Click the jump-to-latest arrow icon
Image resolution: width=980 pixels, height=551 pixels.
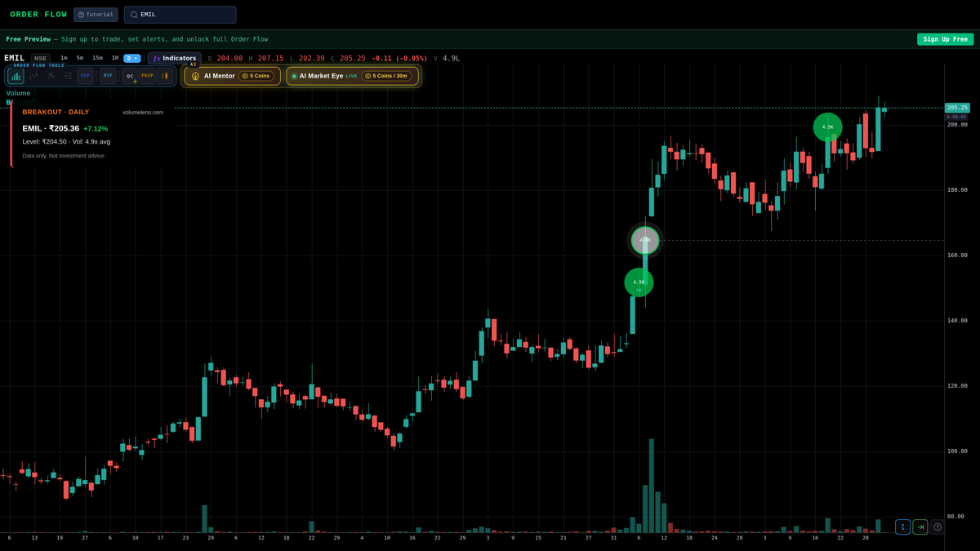(920, 527)
